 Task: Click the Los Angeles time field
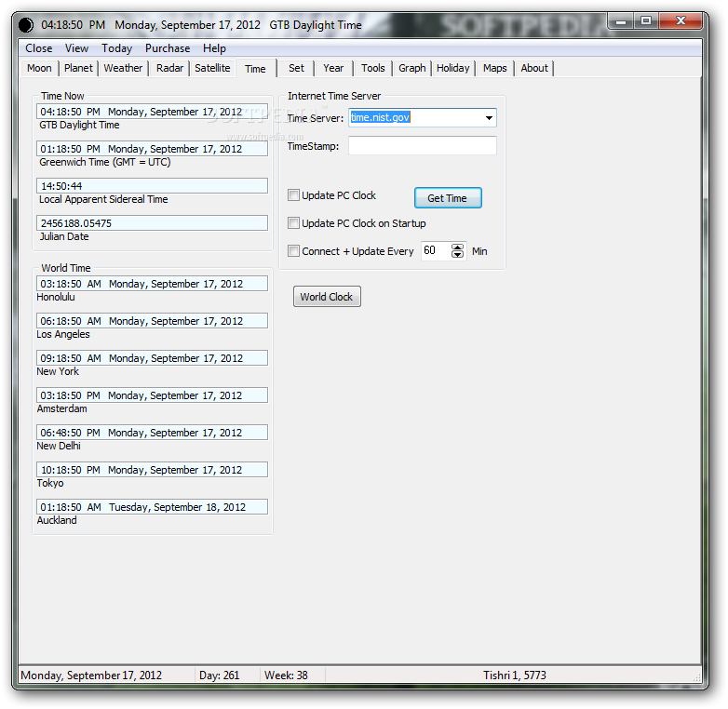[153, 321]
